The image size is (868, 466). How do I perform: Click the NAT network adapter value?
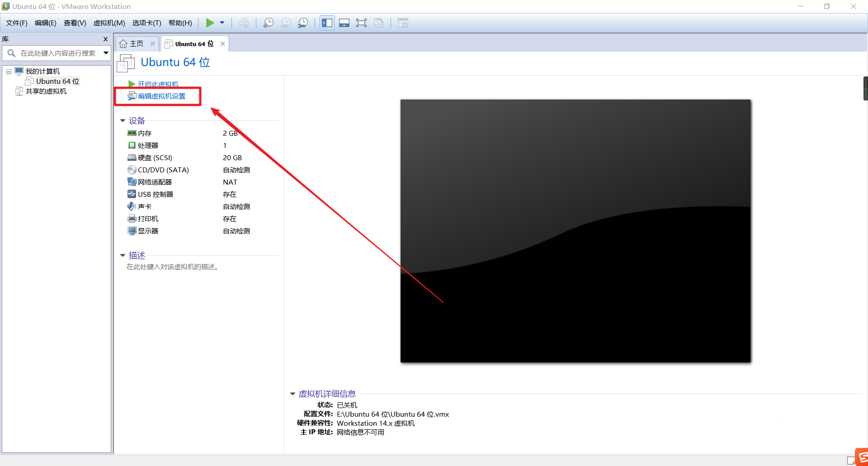click(230, 182)
